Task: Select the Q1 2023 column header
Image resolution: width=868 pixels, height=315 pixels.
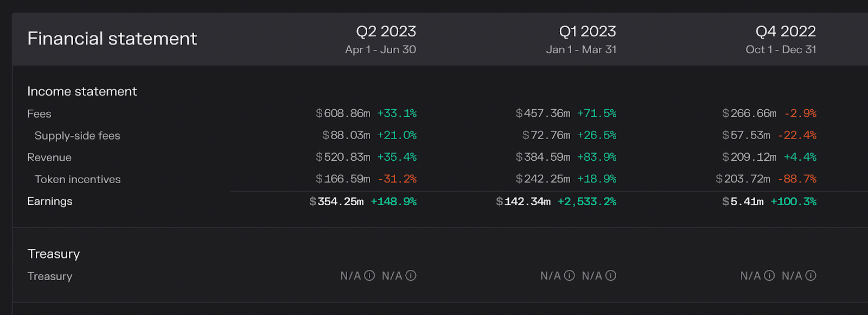Action: (x=587, y=31)
